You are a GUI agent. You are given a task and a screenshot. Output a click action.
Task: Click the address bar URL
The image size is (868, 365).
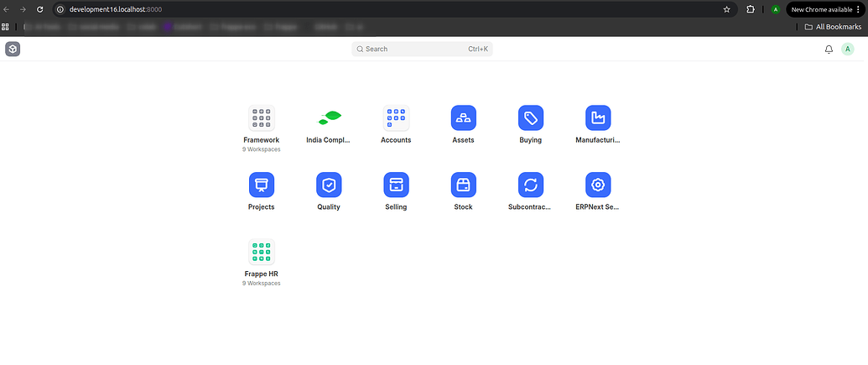117,9
